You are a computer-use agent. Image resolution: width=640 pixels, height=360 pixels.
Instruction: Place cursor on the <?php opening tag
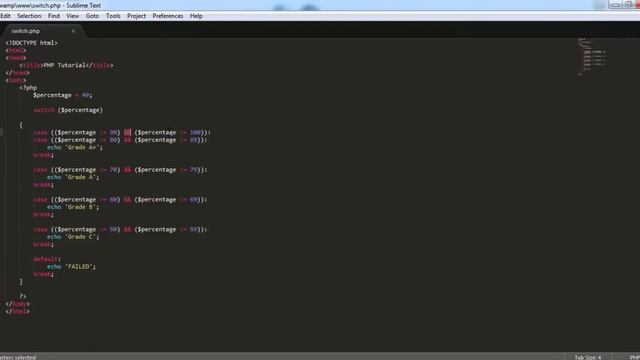(28, 88)
